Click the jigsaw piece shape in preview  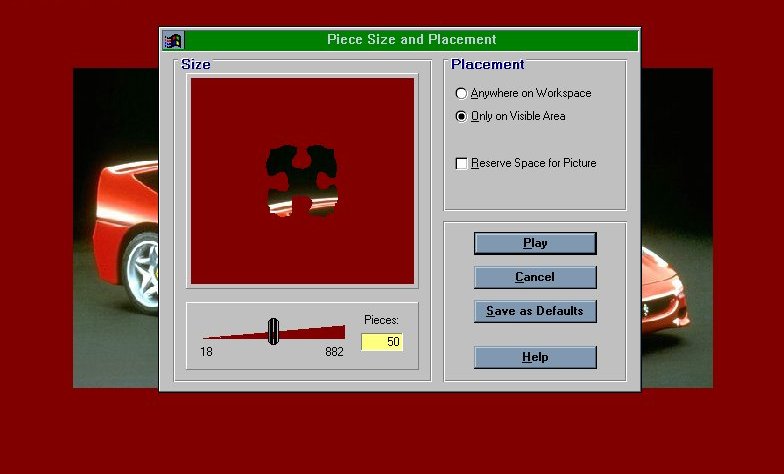click(301, 180)
